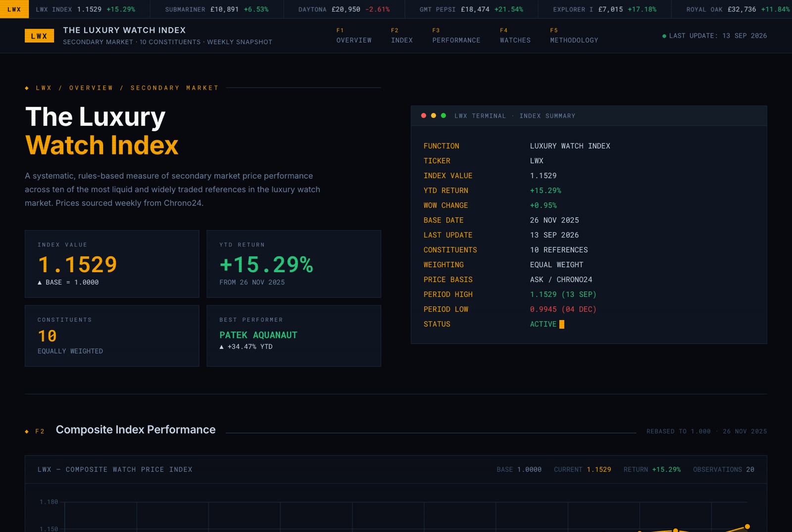
Task: Click the yellow dot in terminal title bar
Action: (x=434, y=115)
